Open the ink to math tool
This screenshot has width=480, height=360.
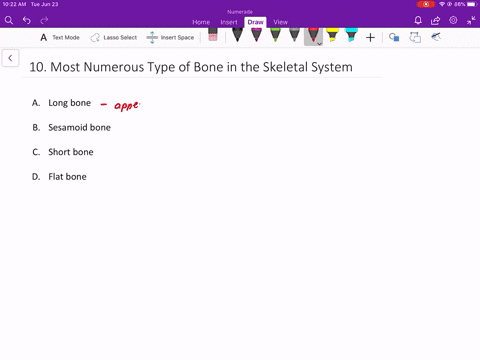(436, 37)
